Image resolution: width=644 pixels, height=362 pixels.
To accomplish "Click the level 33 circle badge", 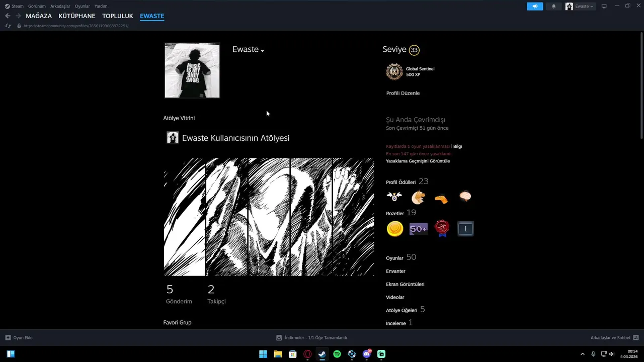I will coord(414,50).
